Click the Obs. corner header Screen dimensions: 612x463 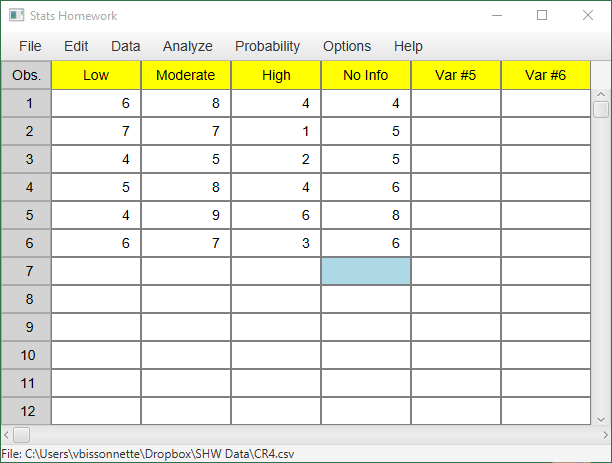pyautogui.click(x=26, y=75)
